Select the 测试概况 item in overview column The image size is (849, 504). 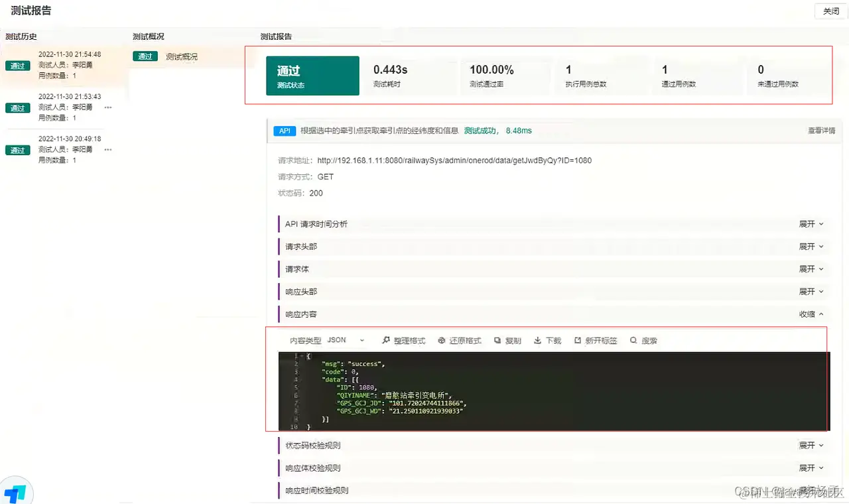pos(182,57)
